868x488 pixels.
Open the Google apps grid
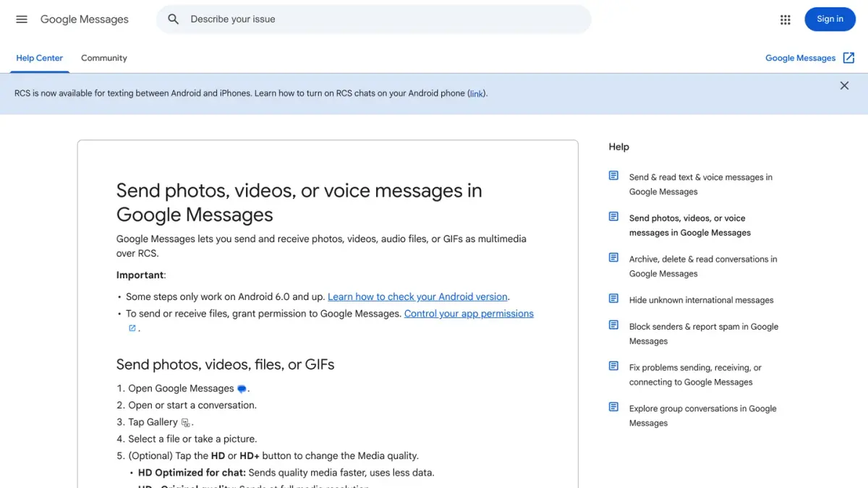[x=786, y=20]
